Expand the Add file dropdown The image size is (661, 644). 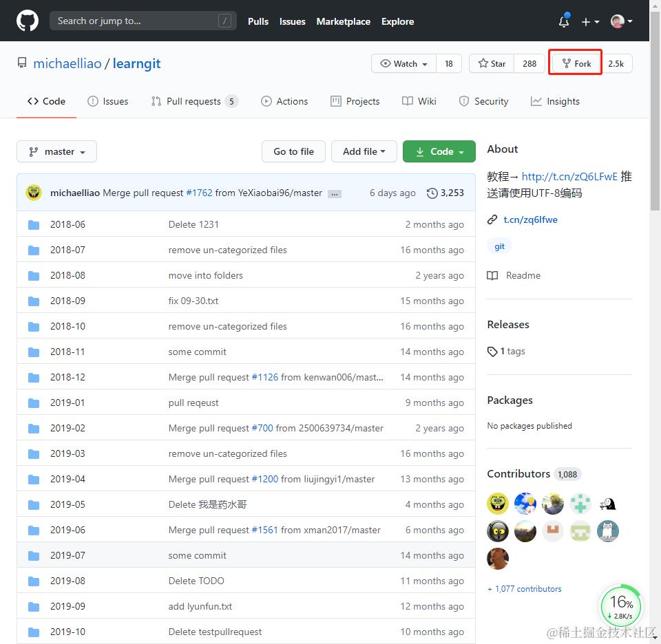point(364,151)
